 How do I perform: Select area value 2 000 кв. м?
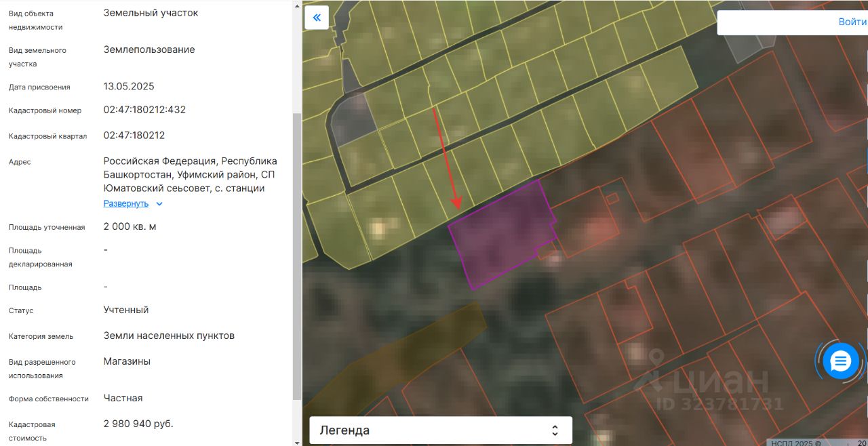[130, 226]
